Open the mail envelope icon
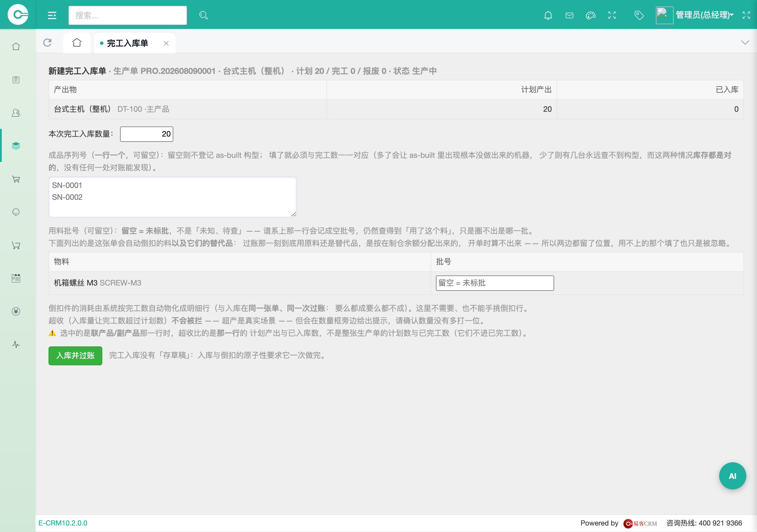This screenshot has height=532, width=757. click(x=570, y=15)
